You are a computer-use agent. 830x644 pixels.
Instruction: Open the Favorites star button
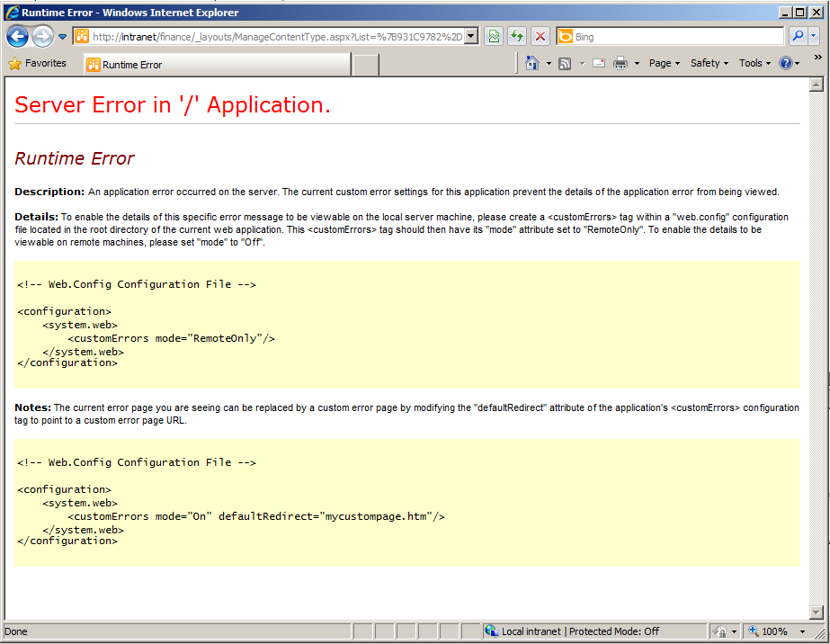coord(38,64)
